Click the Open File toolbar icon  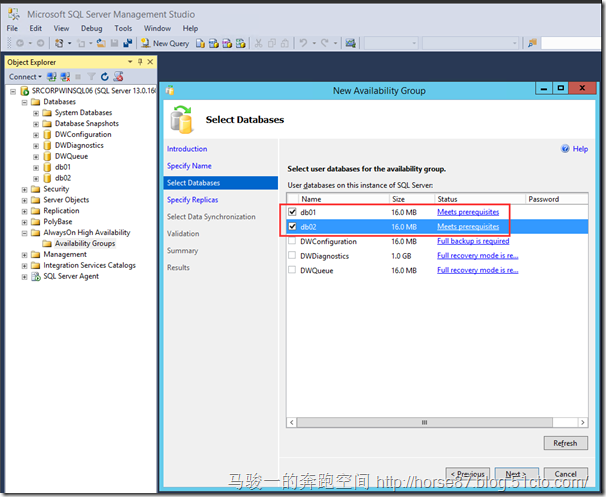[101, 43]
